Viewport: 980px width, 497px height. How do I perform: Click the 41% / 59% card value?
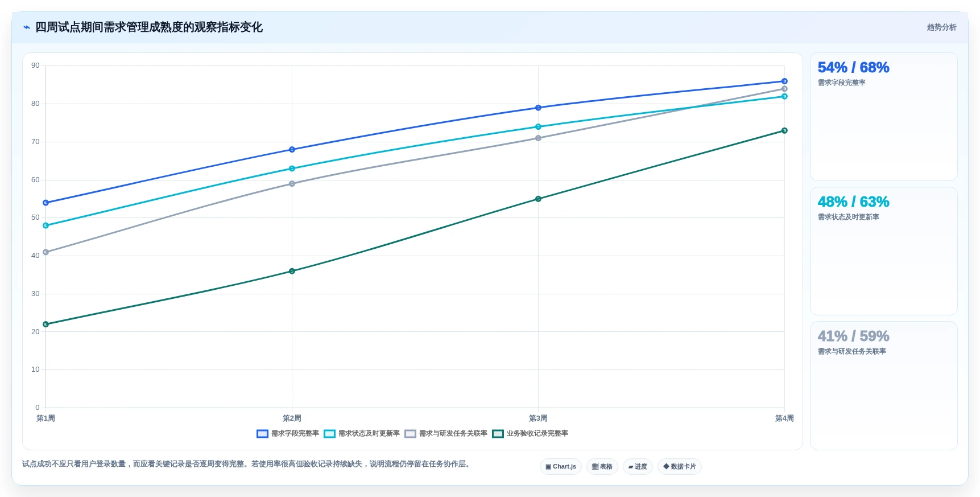tap(853, 336)
